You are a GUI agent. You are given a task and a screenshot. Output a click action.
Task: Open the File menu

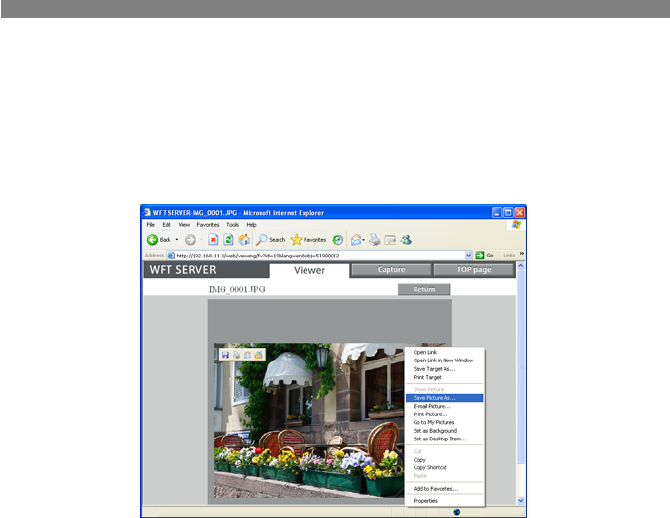[150, 225]
